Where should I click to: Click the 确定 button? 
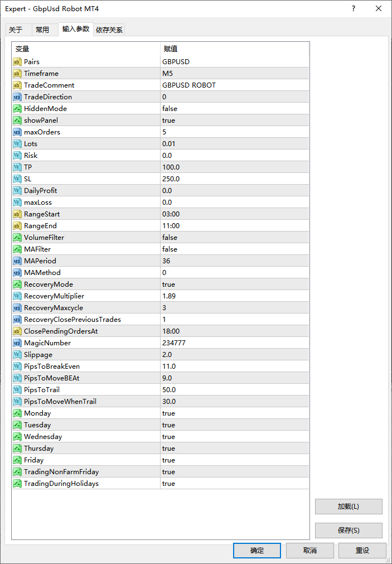click(x=257, y=550)
